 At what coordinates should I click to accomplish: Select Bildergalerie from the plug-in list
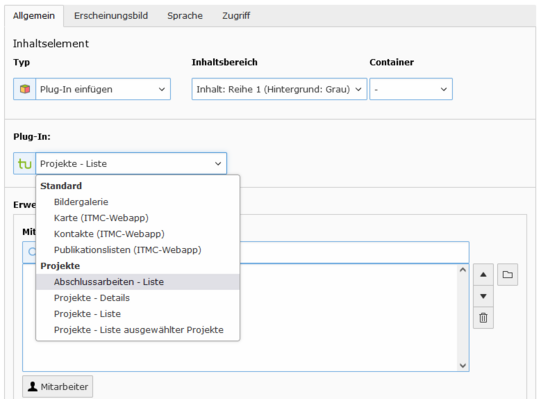(138, 202)
